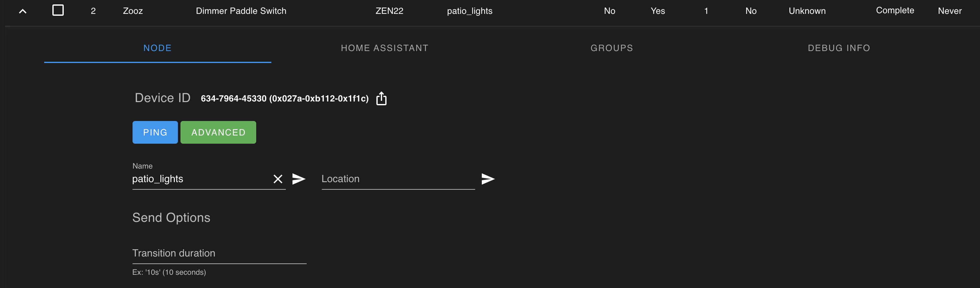Submit the Location with the send arrow icon

[x=488, y=179]
